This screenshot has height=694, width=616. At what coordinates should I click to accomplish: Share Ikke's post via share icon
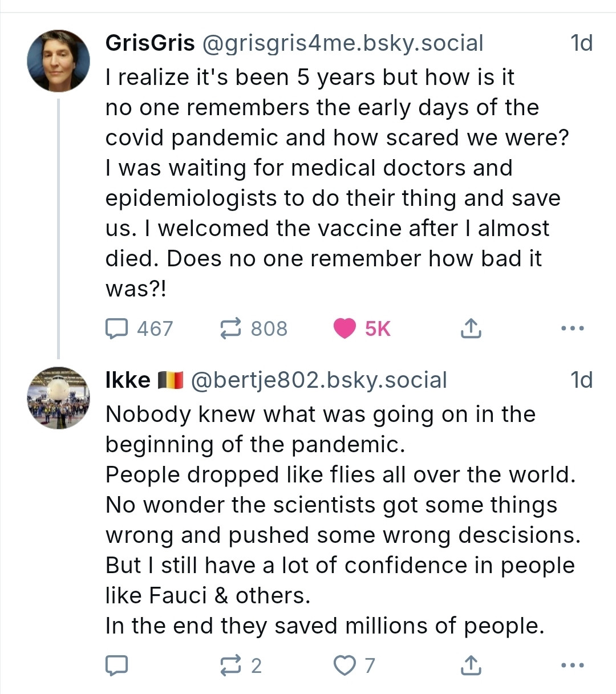pos(471,665)
